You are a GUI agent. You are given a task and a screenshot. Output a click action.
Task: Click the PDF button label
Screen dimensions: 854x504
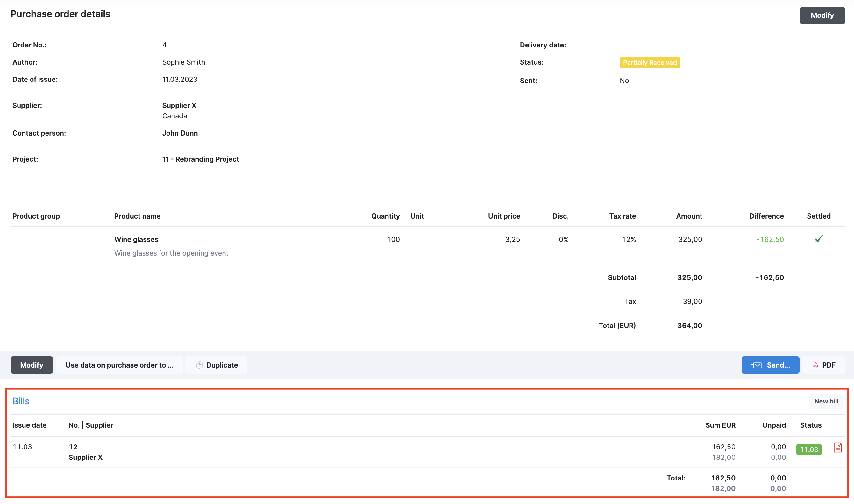(829, 365)
